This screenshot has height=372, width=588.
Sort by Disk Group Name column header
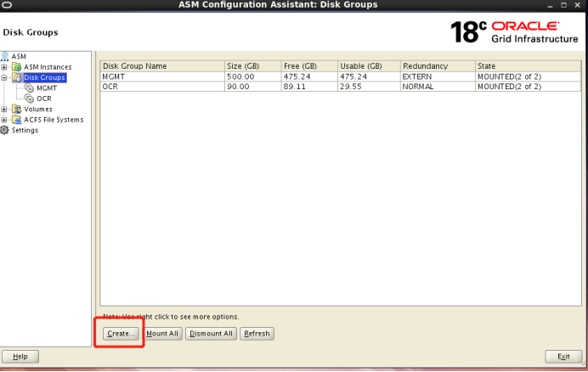162,66
